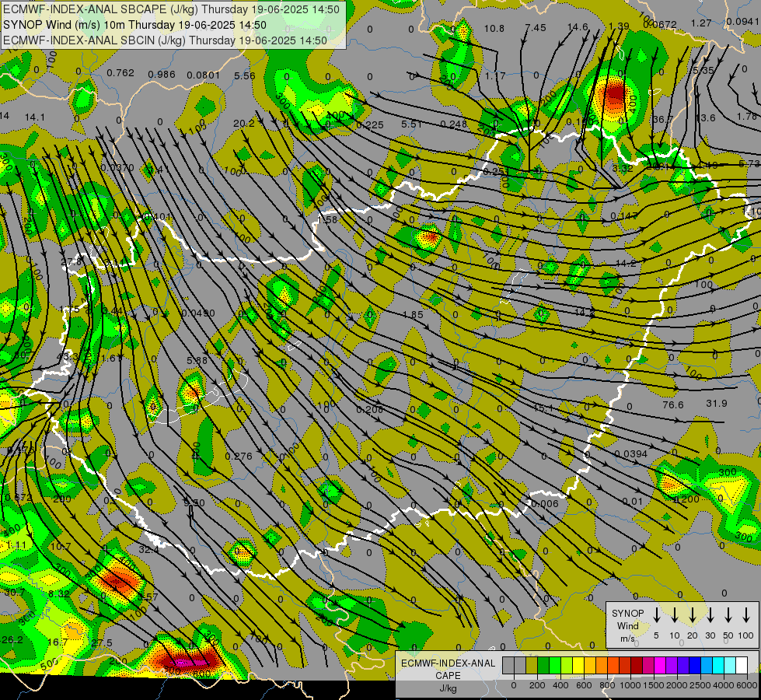761x700 pixels.
Task: Select the SYNOP Wind 10m title line
Action: [x=134, y=25]
